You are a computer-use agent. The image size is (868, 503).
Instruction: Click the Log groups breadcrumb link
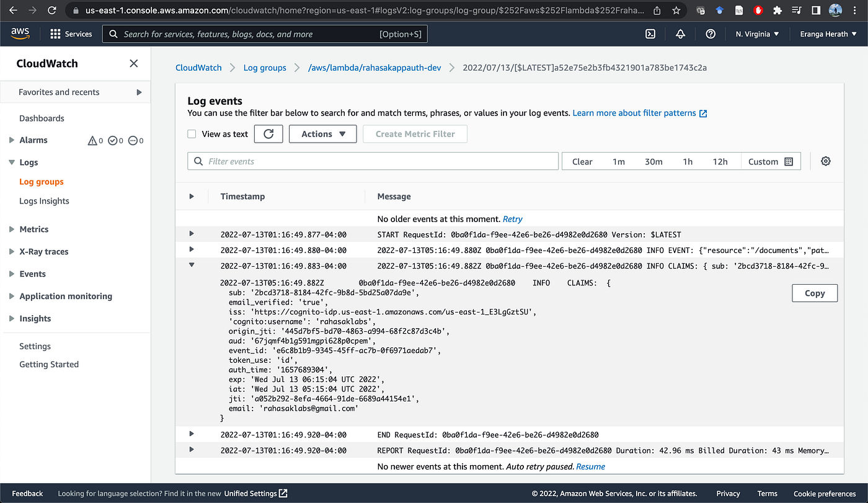(265, 68)
